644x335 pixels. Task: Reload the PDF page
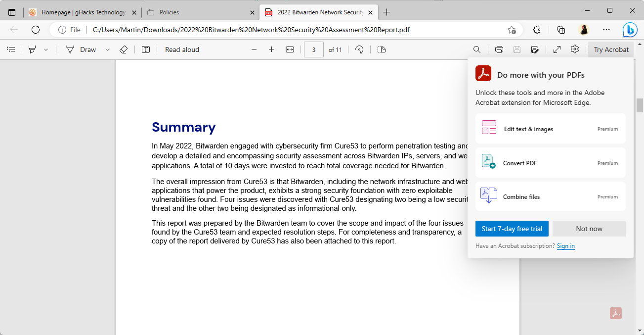point(36,30)
